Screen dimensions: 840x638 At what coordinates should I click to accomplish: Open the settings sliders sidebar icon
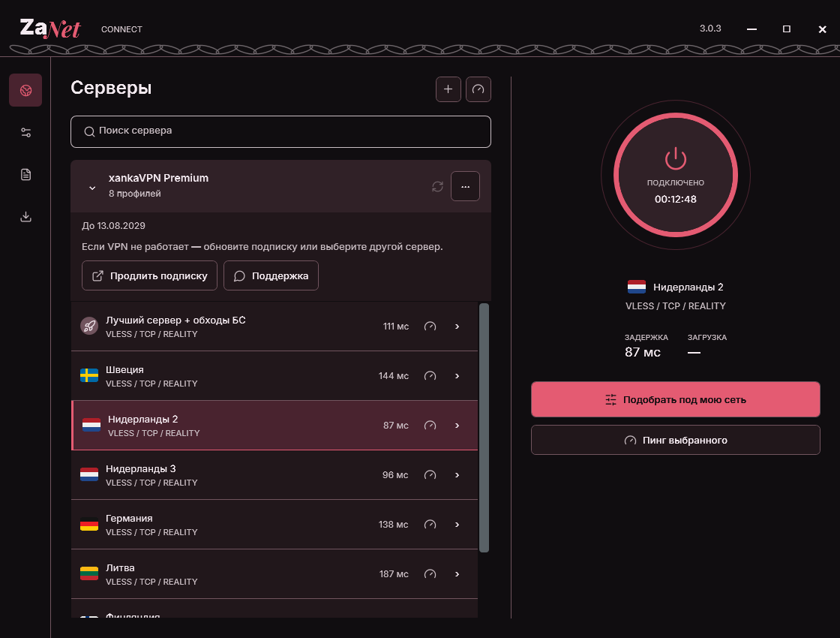25,132
